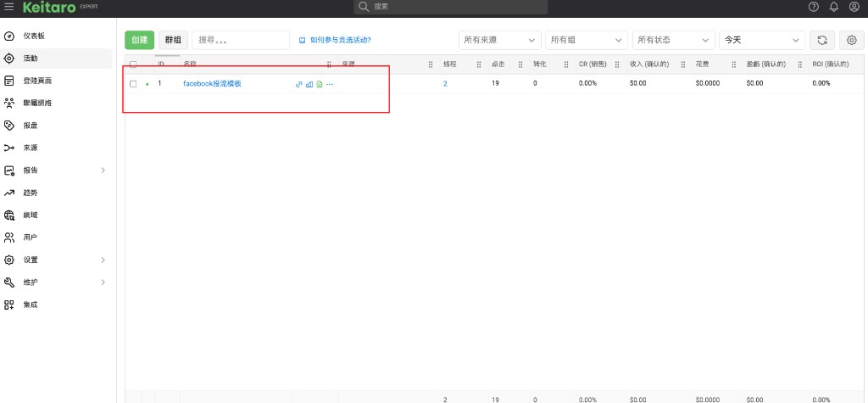Click the 活动 campaigns target icon
This screenshot has width=868, height=403.
click(9, 59)
